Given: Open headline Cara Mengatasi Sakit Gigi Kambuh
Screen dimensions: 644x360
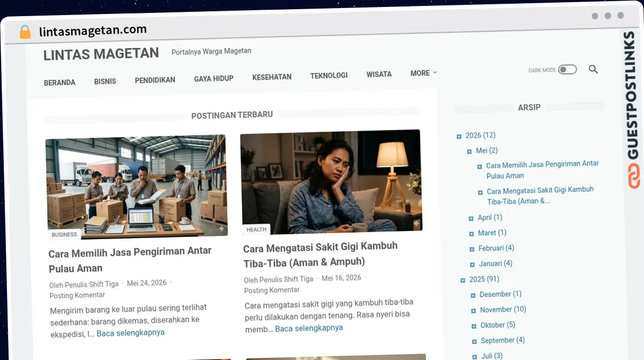Looking at the screenshot, I should pos(320,254).
